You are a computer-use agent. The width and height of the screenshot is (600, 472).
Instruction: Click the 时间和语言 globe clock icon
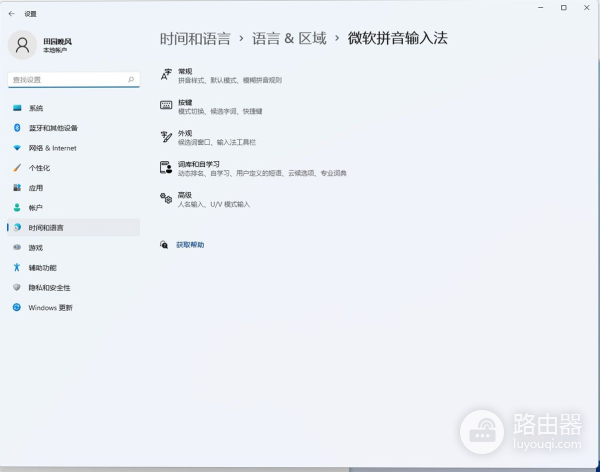point(17,227)
